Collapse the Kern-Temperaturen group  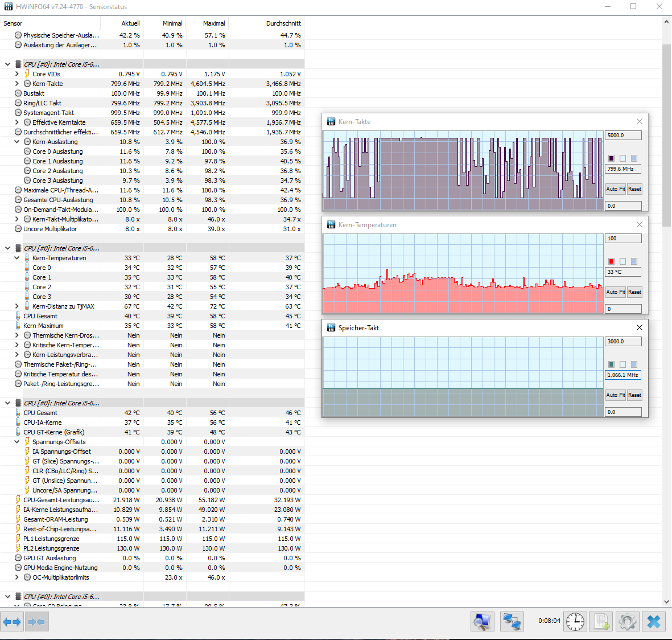point(17,258)
